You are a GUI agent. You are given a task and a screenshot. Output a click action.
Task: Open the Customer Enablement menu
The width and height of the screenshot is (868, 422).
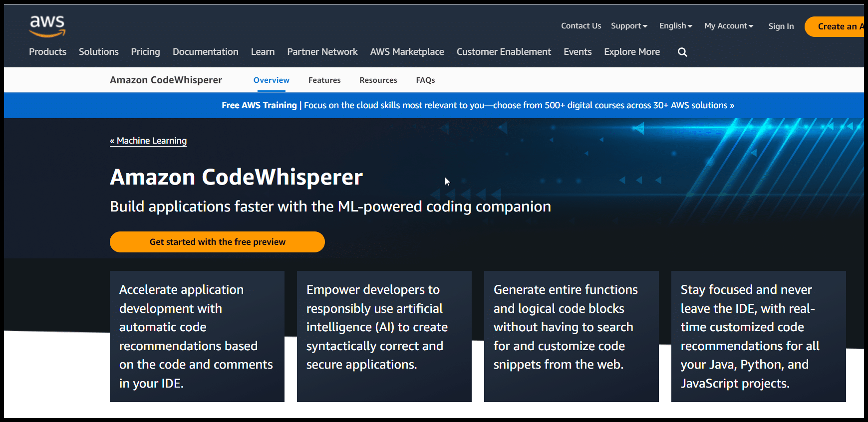click(504, 52)
